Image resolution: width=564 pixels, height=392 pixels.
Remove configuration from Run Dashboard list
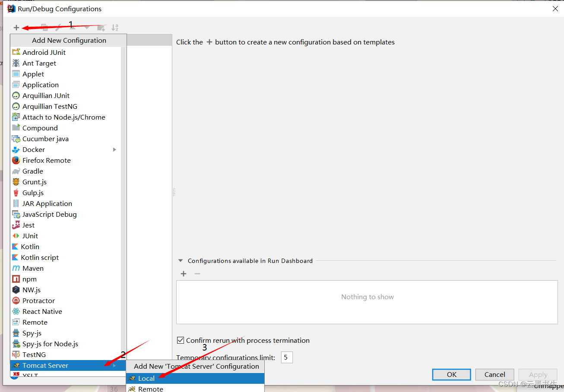[x=197, y=274]
